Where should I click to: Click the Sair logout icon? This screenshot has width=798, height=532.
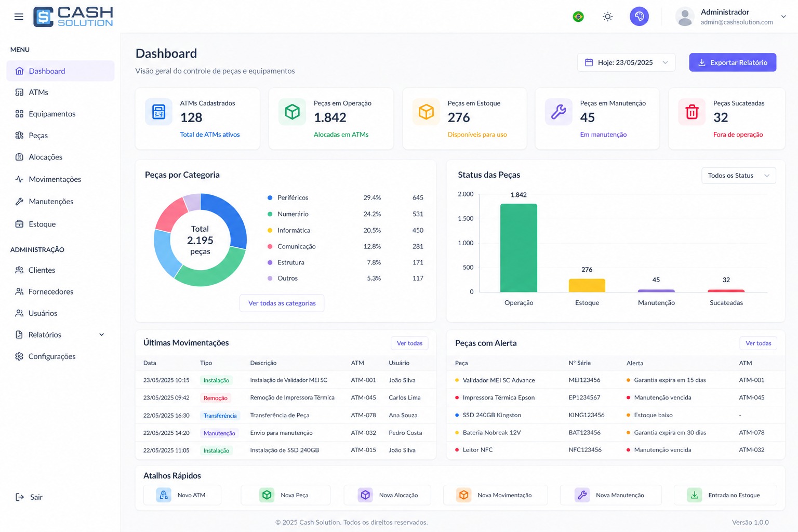[x=20, y=497]
